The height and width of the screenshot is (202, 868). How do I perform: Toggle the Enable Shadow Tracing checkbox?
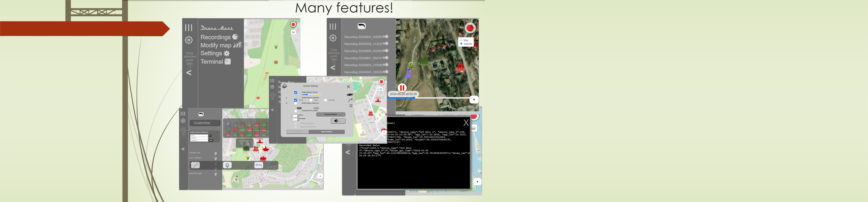pos(296,93)
